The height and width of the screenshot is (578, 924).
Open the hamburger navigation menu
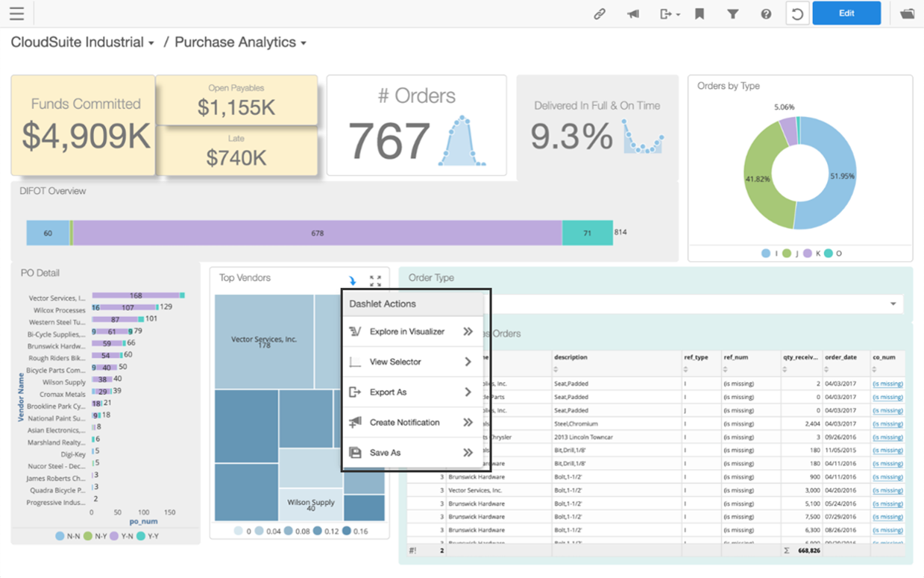16,13
